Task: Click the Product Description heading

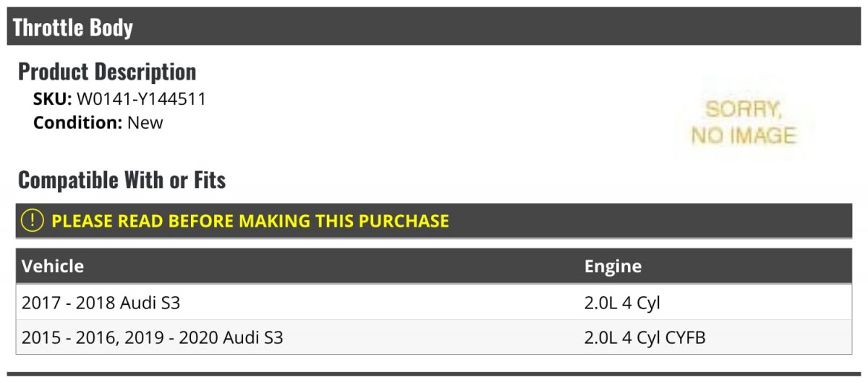Action: (107, 72)
